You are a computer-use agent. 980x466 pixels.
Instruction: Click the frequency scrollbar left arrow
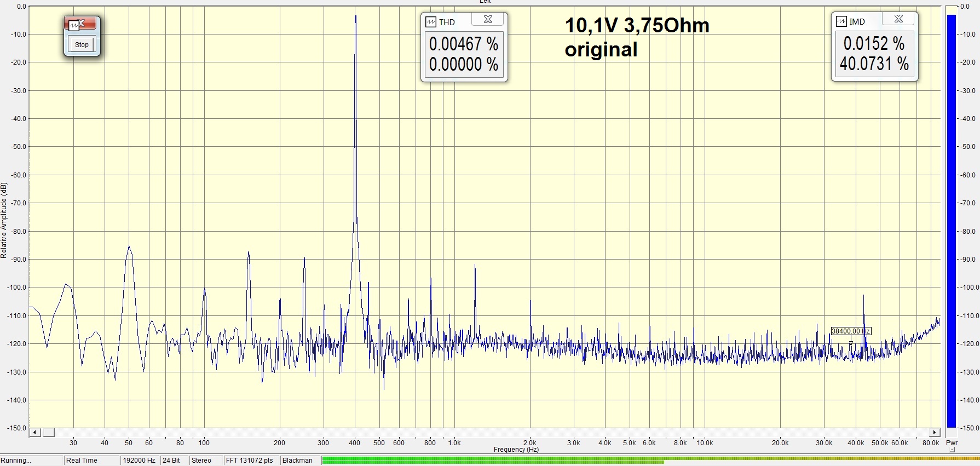pyautogui.click(x=34, y=433)
